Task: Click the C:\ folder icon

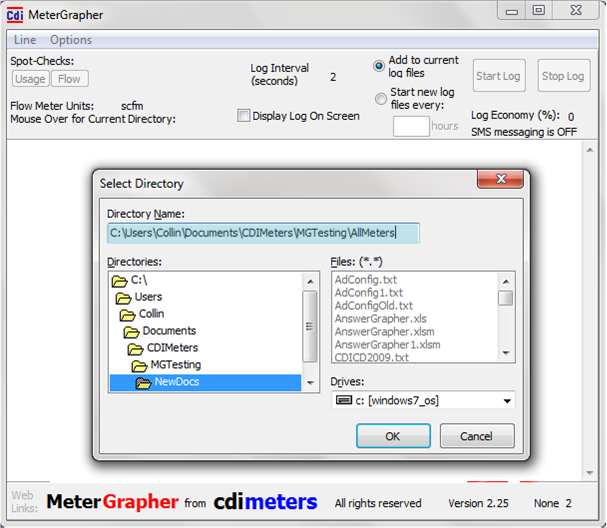Action: click(119, 281)
